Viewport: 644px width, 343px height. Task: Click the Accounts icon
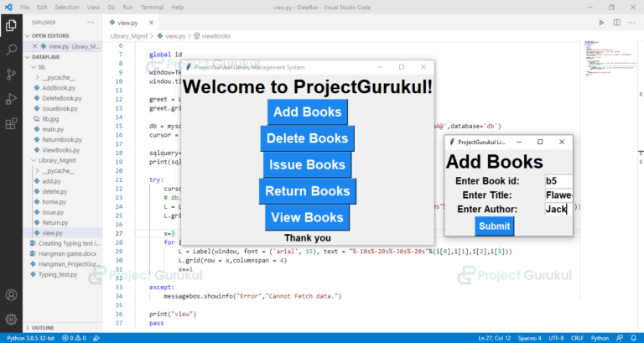point(11,295)
